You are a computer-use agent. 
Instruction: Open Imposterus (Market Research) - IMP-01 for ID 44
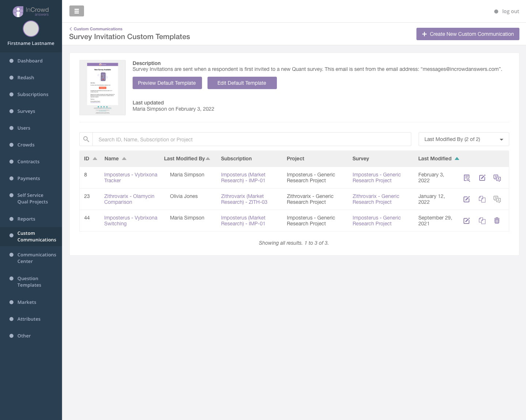[243, 221]
